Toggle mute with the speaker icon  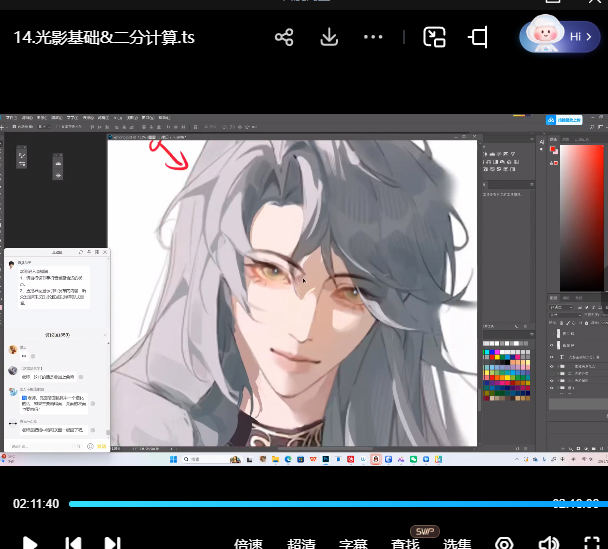tap(548, 543)
